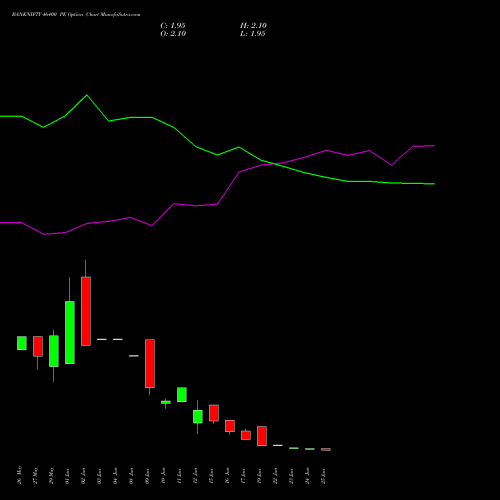Click the close value C: 1.95
The width and height of the screenshot is (500, 500).
click(173, 26)
